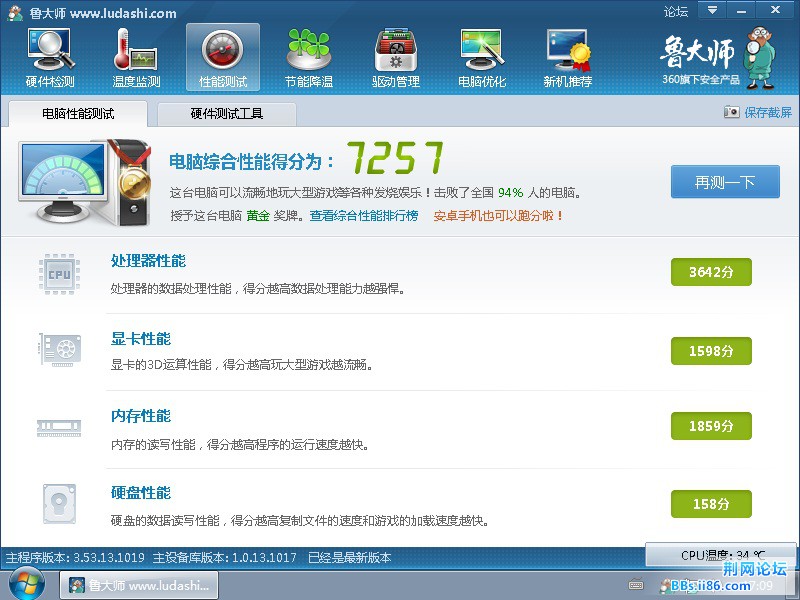Click 硬盘性能 heading
This screenshot has width=800, height=600.
141,493
